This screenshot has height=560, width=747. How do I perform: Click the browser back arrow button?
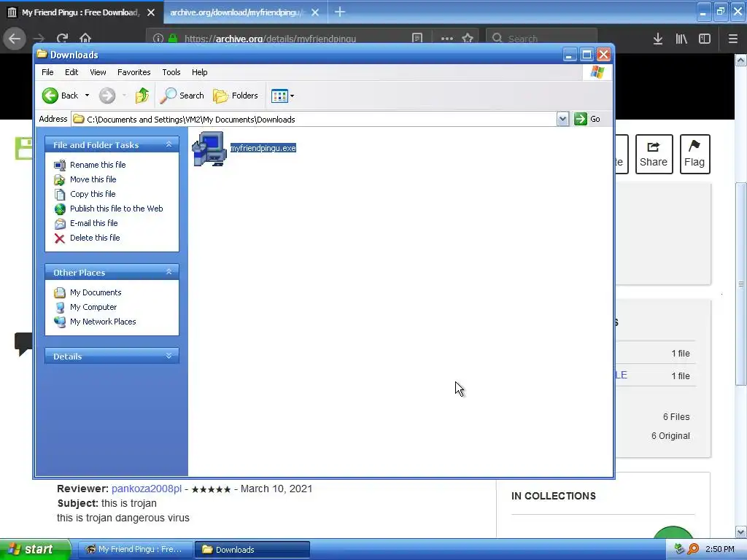click(x=15, y=39)
